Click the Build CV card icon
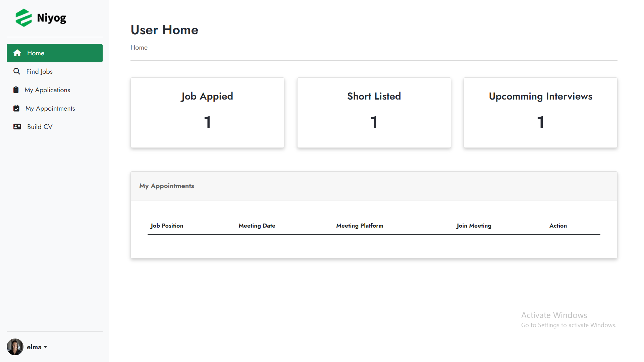This screenshot has height=362, width=644. point(17,127)
